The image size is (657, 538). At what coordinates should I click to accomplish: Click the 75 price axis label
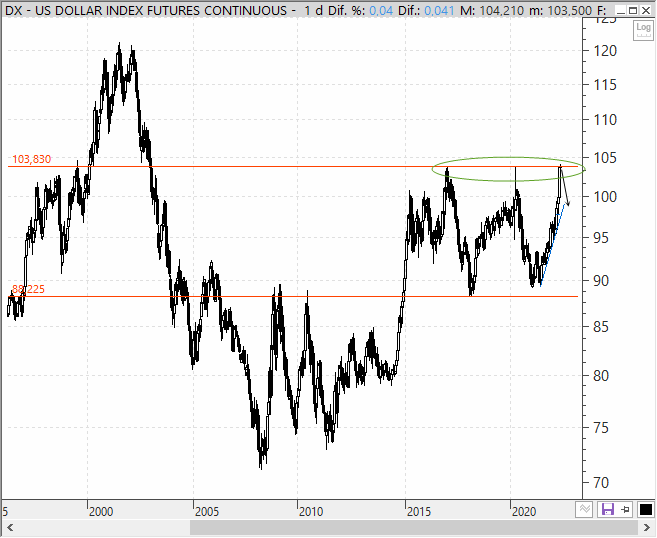[600, 428]
